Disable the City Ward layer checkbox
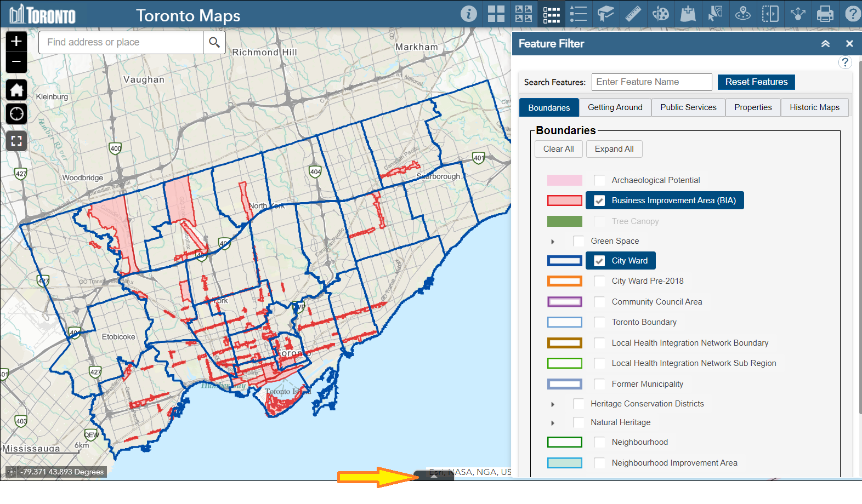Viewport: 862px width, 504px height. coord(599,261)
